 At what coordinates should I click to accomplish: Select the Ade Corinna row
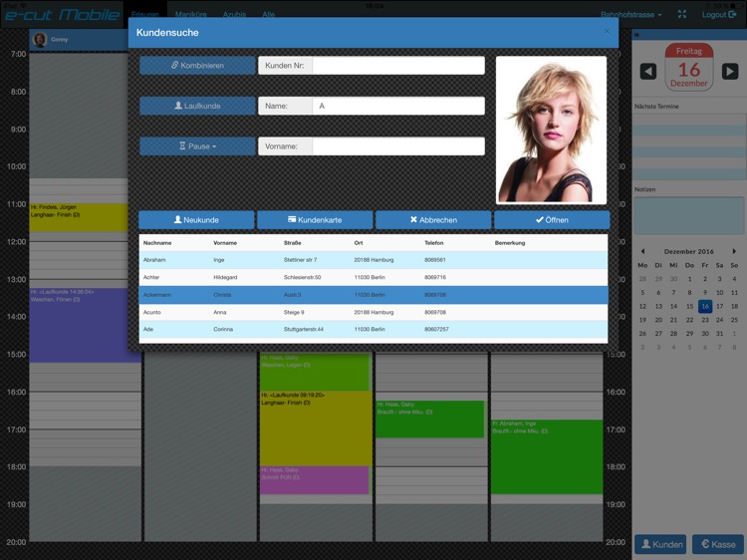(373, 329)
